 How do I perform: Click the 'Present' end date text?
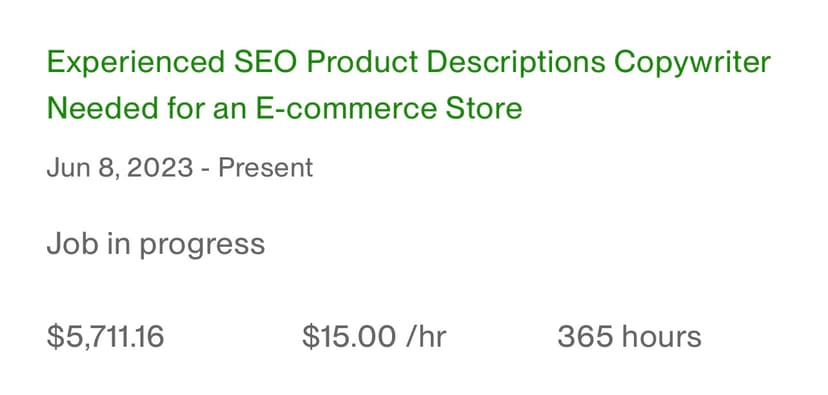coord(266,168)
